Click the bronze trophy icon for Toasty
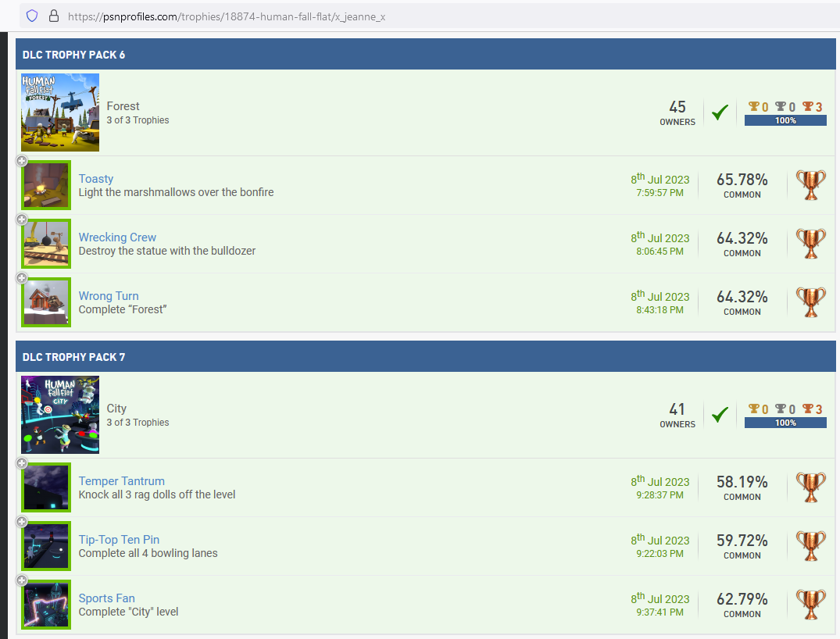840x639 pixels. 810,185
